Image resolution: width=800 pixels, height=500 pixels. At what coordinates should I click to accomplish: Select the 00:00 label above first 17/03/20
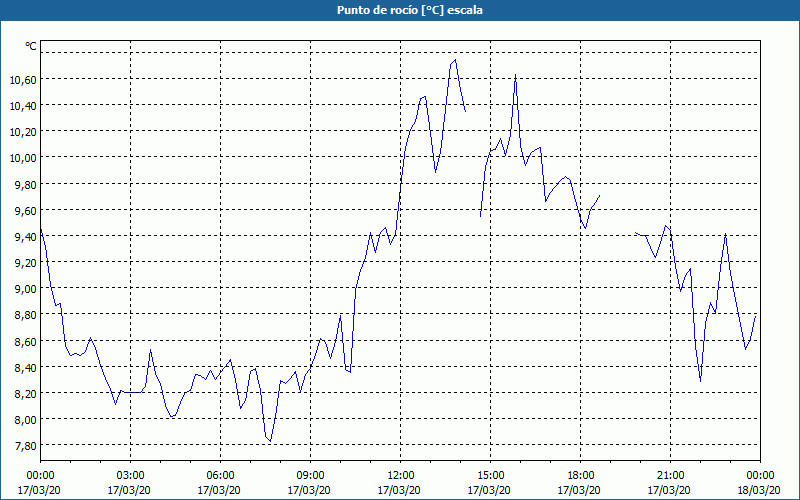pyautogui.click(x=40, y=475)
